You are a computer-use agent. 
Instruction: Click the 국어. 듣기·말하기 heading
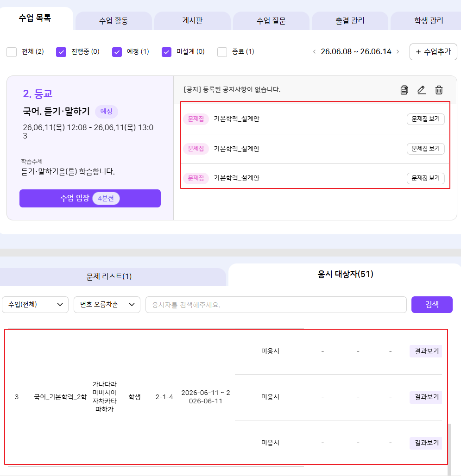[x=56, y=112]
